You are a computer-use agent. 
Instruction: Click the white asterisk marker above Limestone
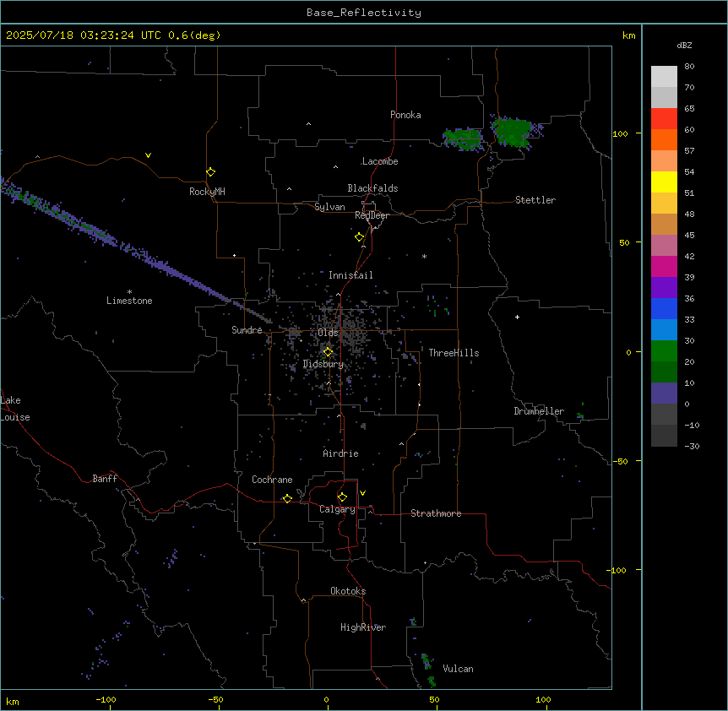(129, 292)
